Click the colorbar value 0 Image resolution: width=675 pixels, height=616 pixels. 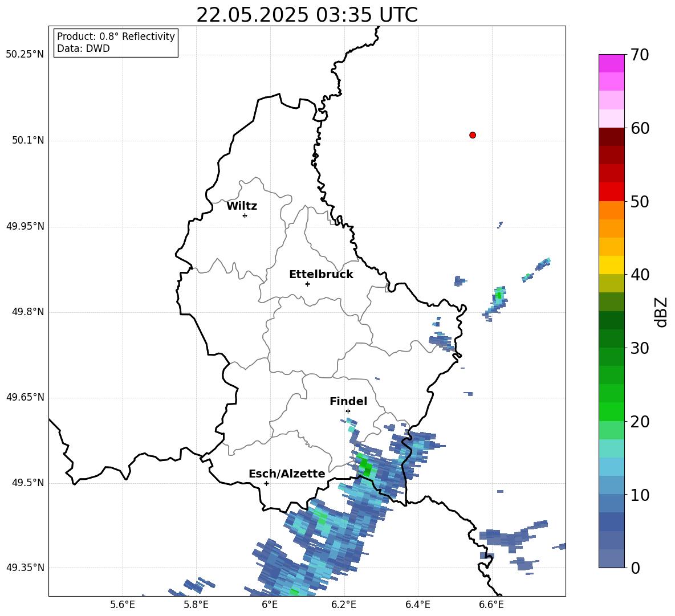click(635, 568)
